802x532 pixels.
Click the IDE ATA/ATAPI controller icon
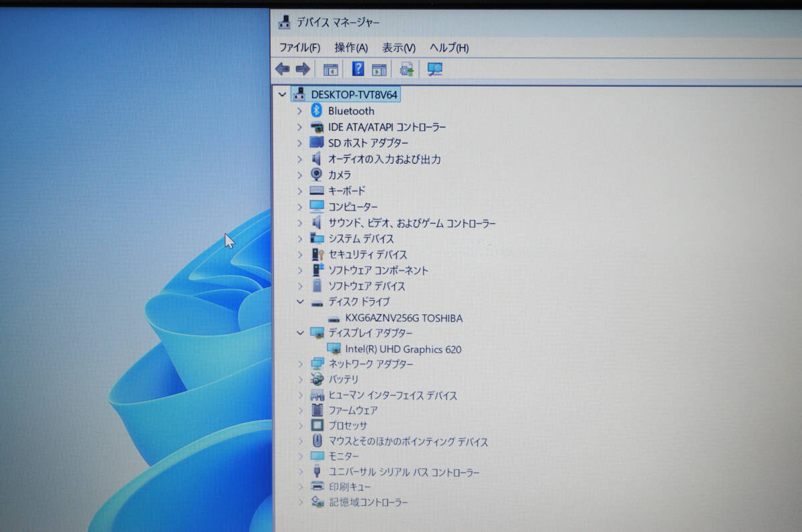click(317, 127)
